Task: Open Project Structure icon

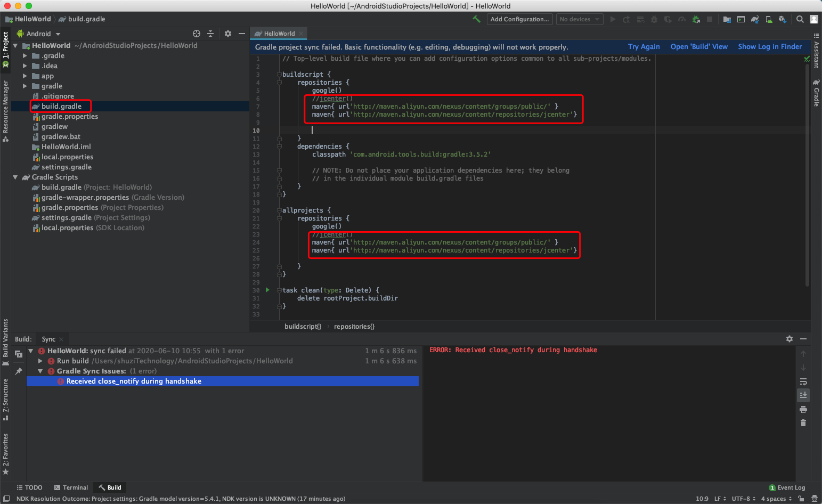Action: click(727, 19)
